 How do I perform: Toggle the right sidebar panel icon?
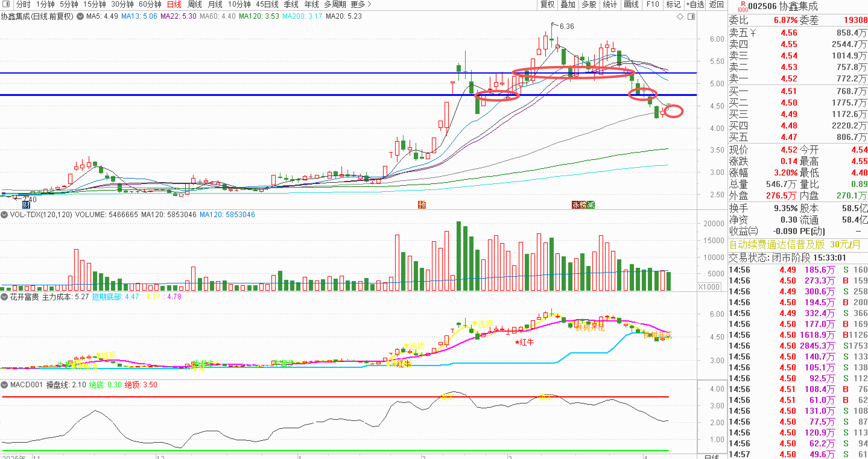(691, 17)
